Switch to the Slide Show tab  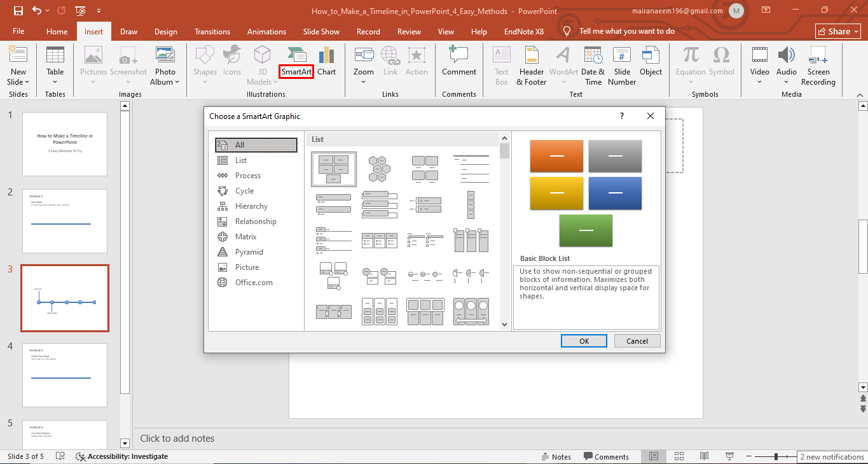tap(321, 31)
